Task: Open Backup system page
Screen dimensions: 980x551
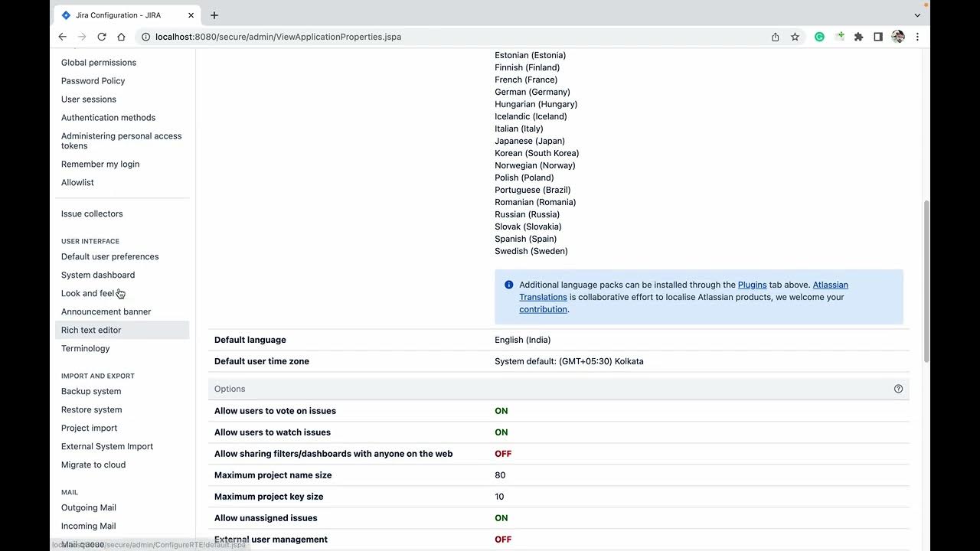Action: [x=91, y=392]
